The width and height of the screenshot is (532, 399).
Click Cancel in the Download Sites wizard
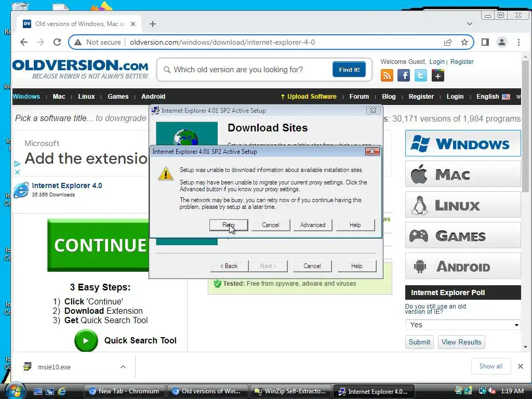312,266
